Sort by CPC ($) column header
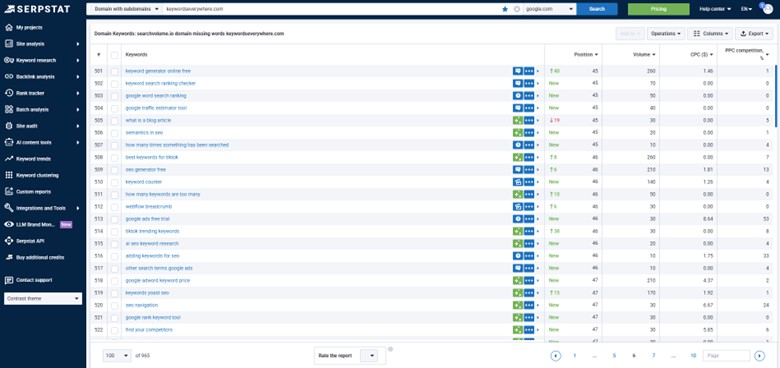The width and height of the screenshot is (780, 368). pos(702,55)
